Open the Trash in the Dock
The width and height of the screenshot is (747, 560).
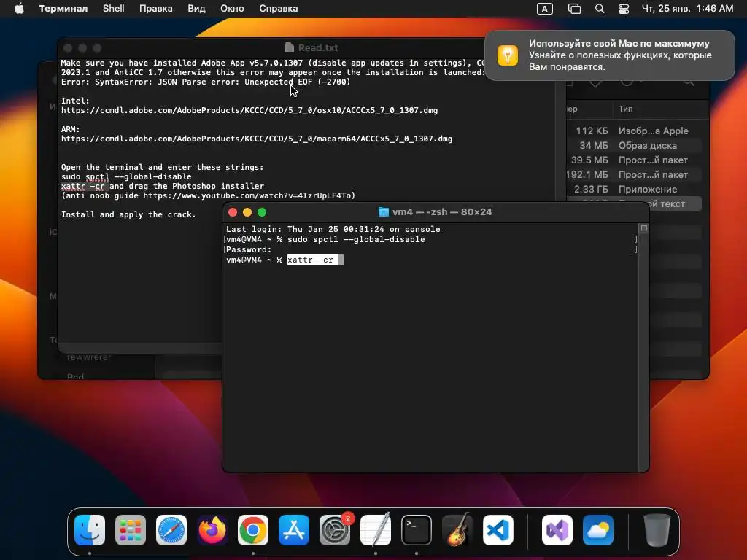tap(657, 530)
